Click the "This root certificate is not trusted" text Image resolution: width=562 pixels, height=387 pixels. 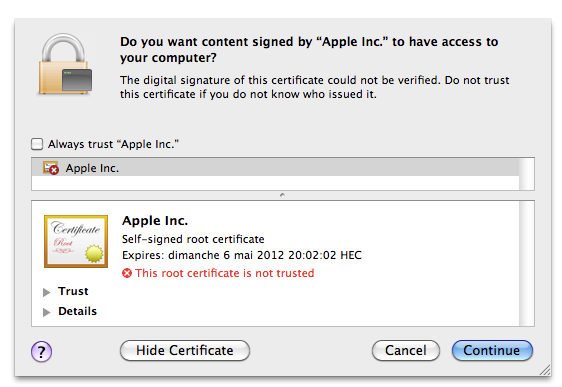tap(225, 273)
